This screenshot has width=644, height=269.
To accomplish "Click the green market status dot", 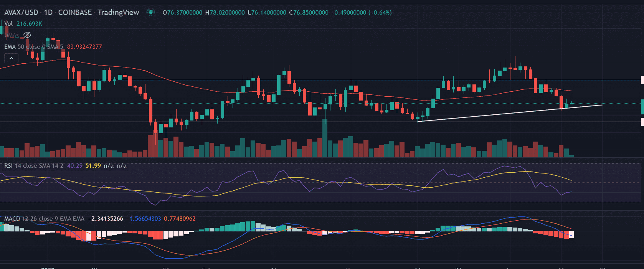I will [x=151, y=12].
